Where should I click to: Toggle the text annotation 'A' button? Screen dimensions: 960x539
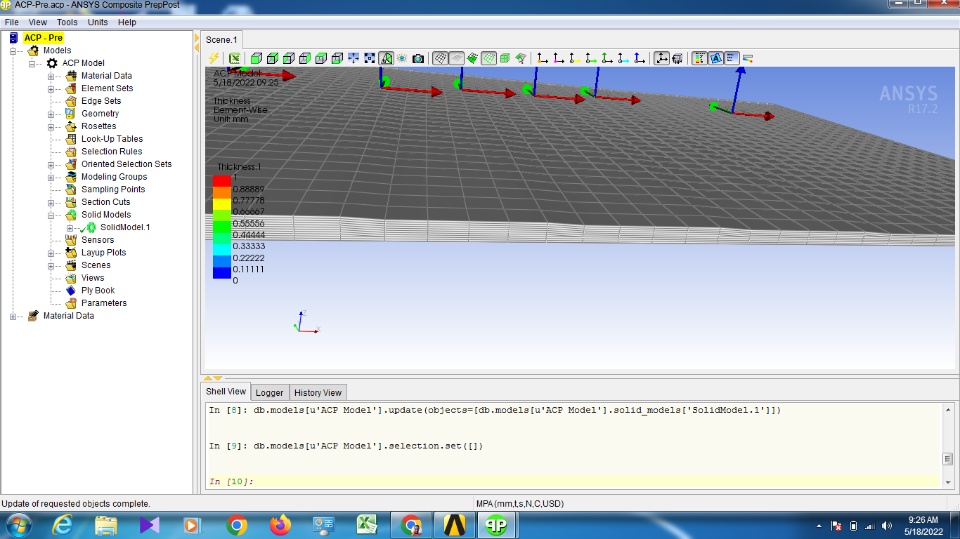[x=716, y=59]
